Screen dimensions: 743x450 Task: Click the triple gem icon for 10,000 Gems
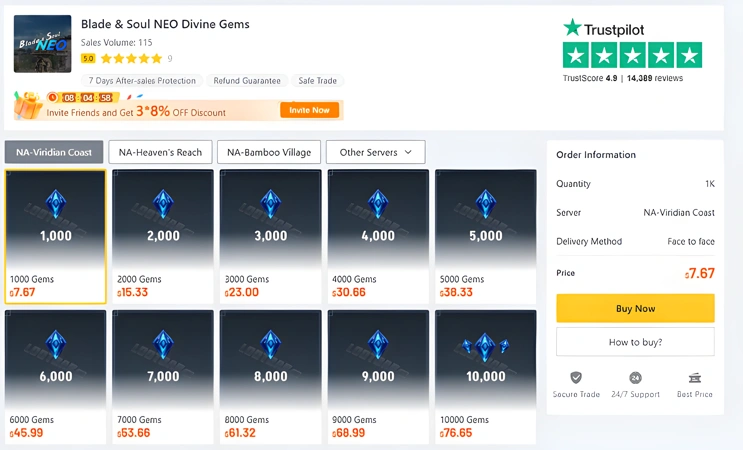(485, 346)
